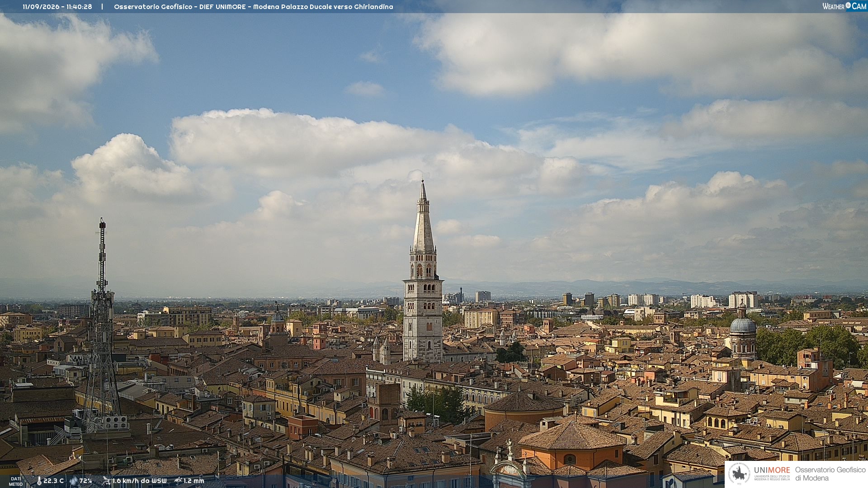Click the Osservatorio Geofisico camera title text
The height and width of the screenshot is (488, 868).
(254, 7)
